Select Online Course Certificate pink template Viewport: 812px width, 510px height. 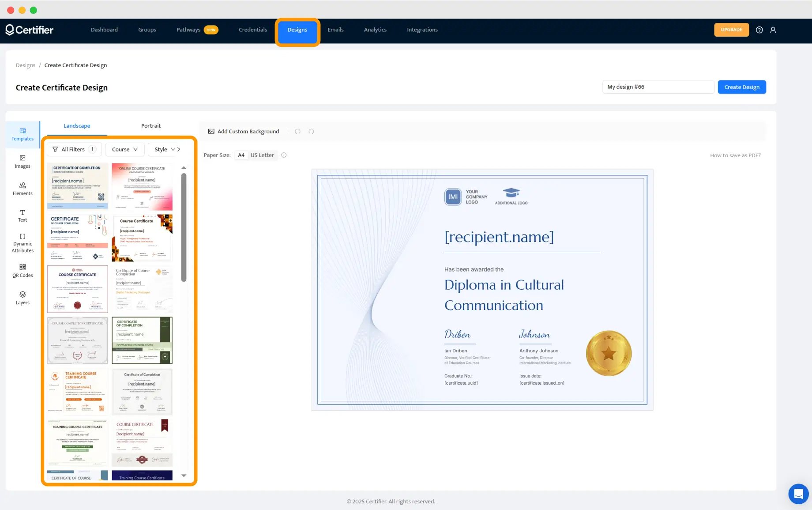pos(142,186)
